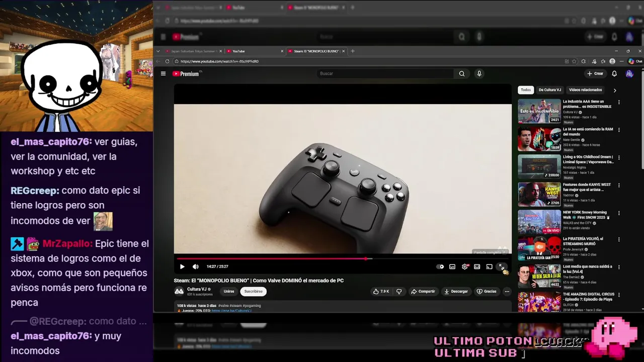This screenshot has height=362, width=644.
Task: Select the Todos filter chip
Action: 526,90
